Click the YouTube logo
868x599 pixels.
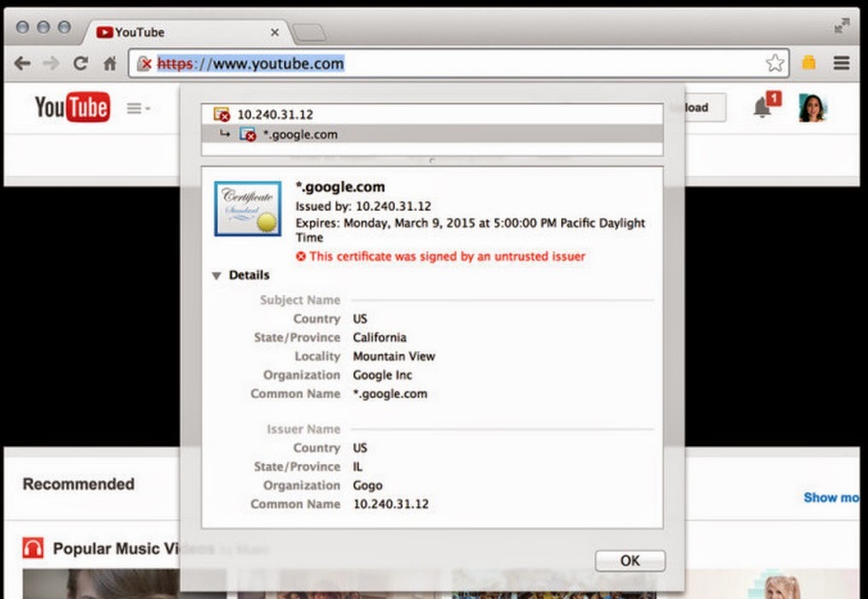73,107
